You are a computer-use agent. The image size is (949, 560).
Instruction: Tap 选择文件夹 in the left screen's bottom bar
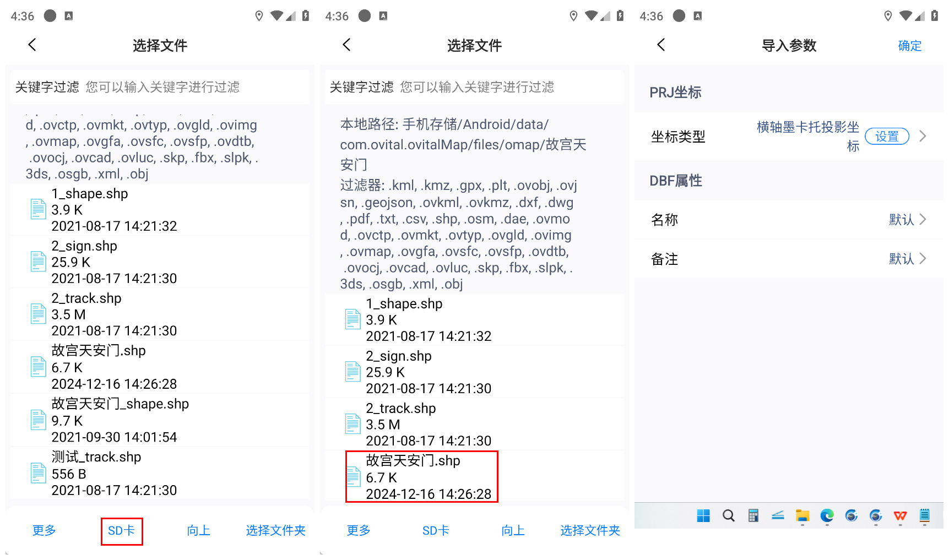coord(275,530)
